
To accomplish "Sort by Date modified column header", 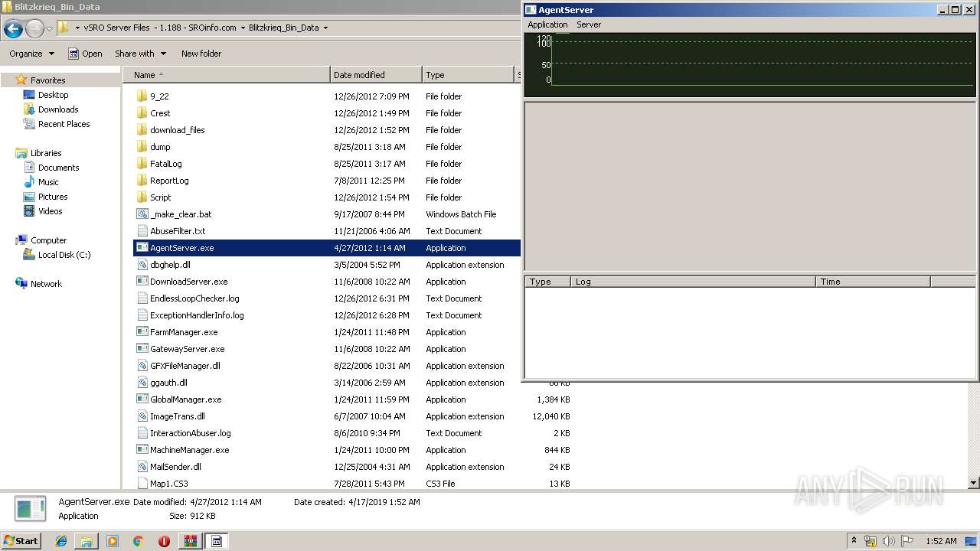I will (x=376, y=75).
